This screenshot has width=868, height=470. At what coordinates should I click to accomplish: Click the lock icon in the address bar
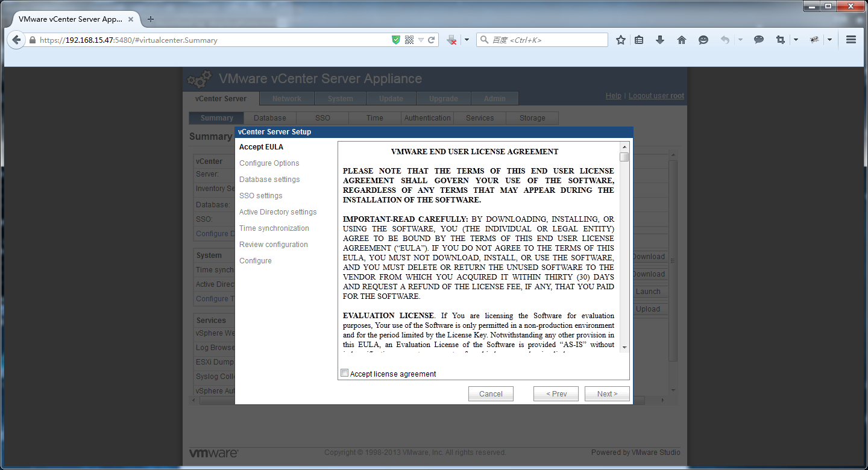coord(33,40)
